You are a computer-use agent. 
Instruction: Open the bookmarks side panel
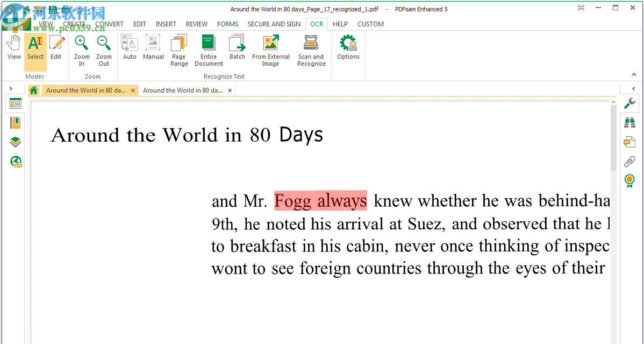click(x=15, y=123)
